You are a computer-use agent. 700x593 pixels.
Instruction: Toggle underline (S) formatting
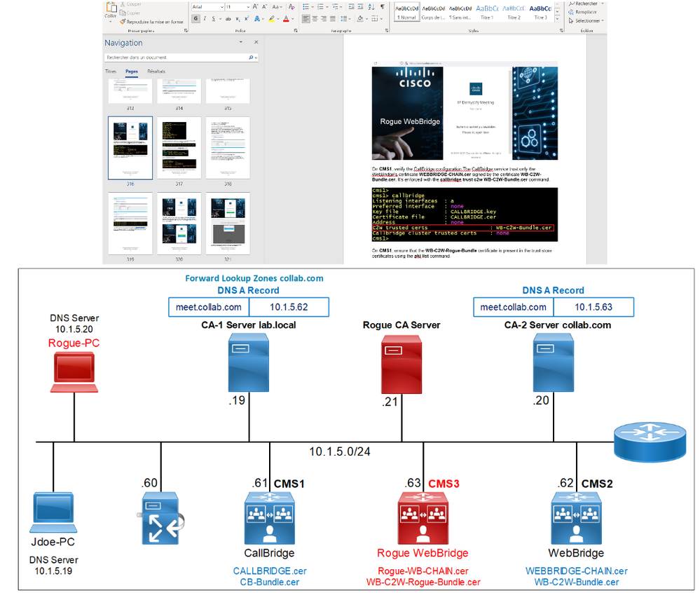pos(214,19)
